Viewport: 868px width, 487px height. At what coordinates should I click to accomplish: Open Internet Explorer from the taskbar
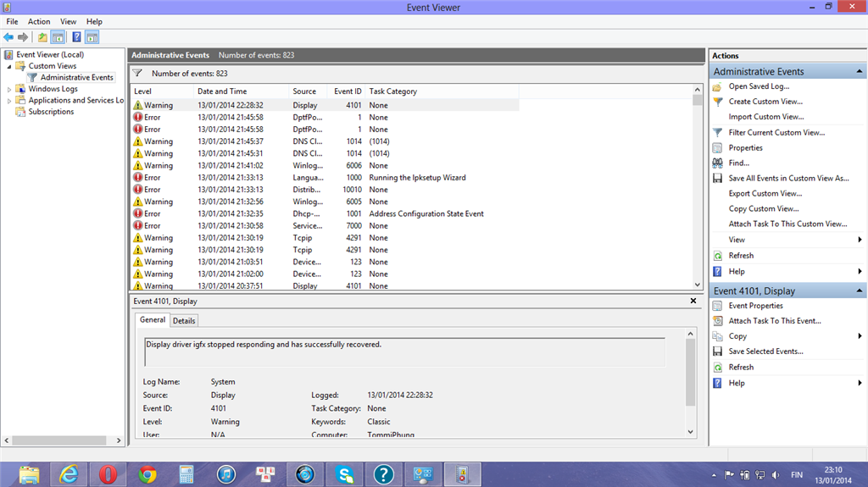tap(68, 474)
